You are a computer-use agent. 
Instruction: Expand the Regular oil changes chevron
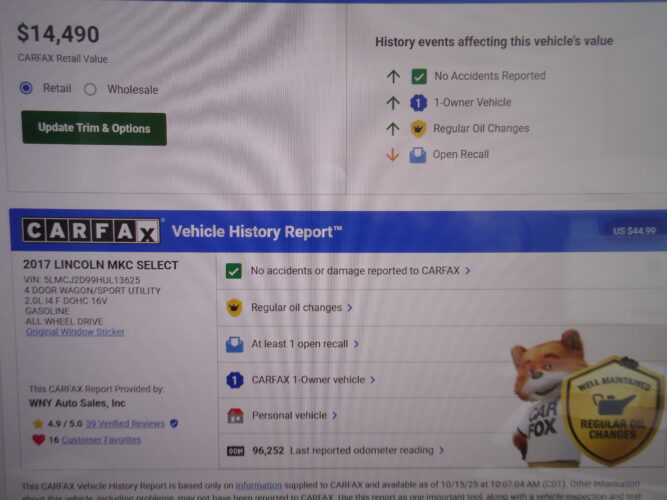(x=350, y=307)
